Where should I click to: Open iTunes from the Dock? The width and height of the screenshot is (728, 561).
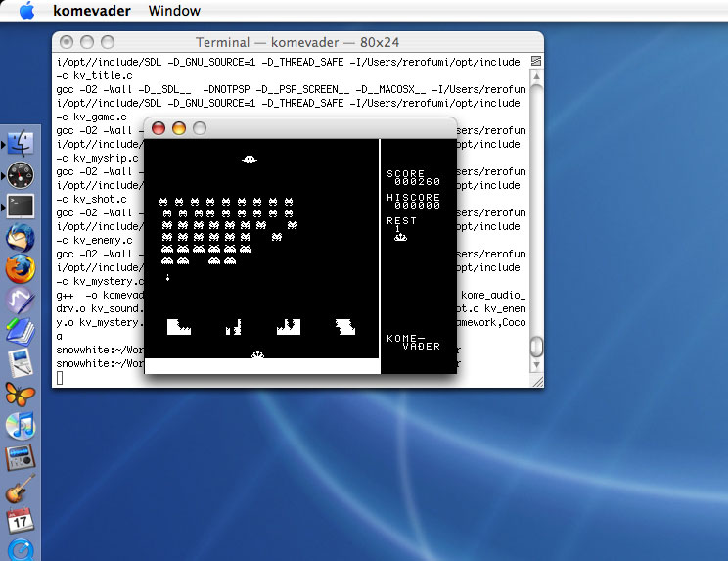click(21, 426)
